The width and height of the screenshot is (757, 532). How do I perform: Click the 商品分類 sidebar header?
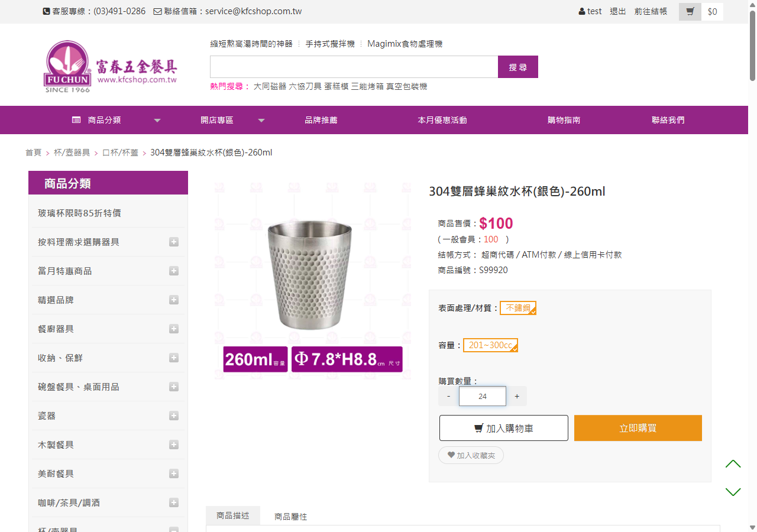tap(108, 183)
